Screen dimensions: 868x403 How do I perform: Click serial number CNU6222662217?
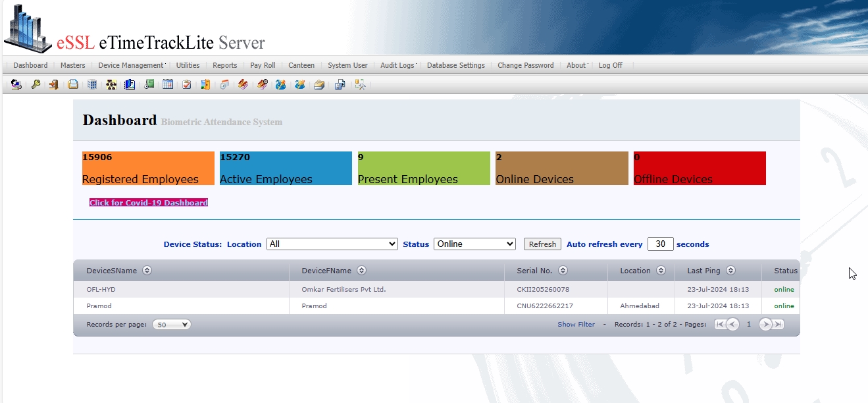[x=545, y=306]
